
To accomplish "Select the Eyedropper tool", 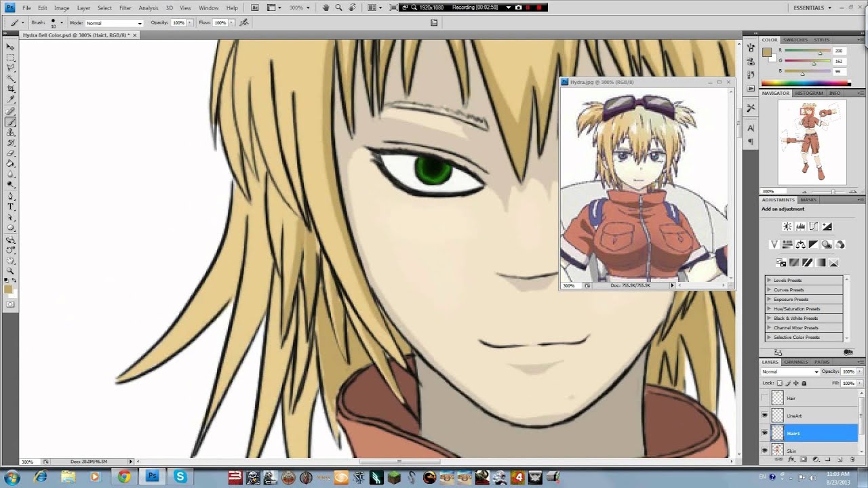I will (10, 99).
